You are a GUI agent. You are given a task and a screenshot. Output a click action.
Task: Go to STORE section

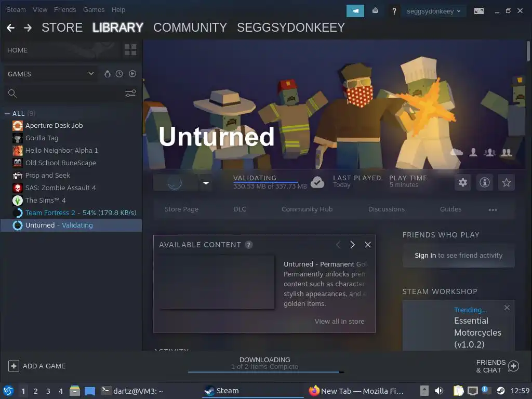pyautogui.click(x=62, y=28)
